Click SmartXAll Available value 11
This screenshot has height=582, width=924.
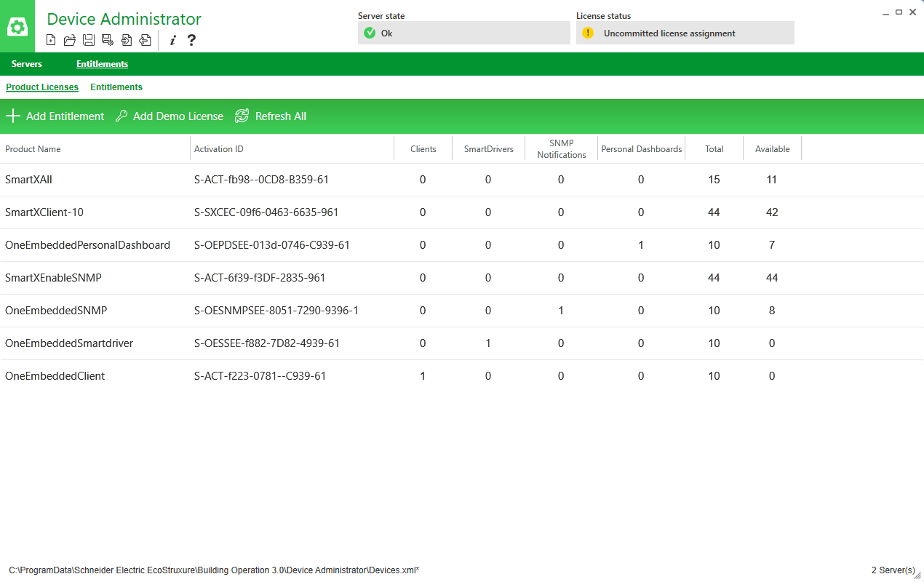pyautogui.click(x=772, y=180)
